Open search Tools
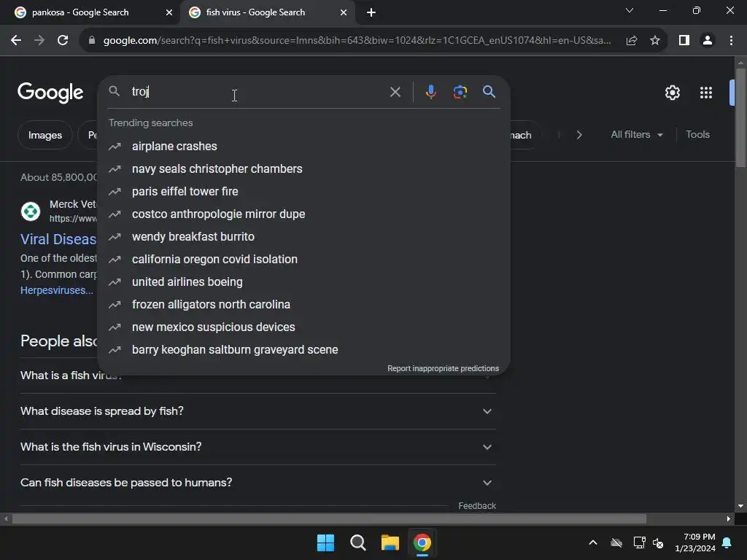Viewport: 747px width, 560px height. click(697, 135)
